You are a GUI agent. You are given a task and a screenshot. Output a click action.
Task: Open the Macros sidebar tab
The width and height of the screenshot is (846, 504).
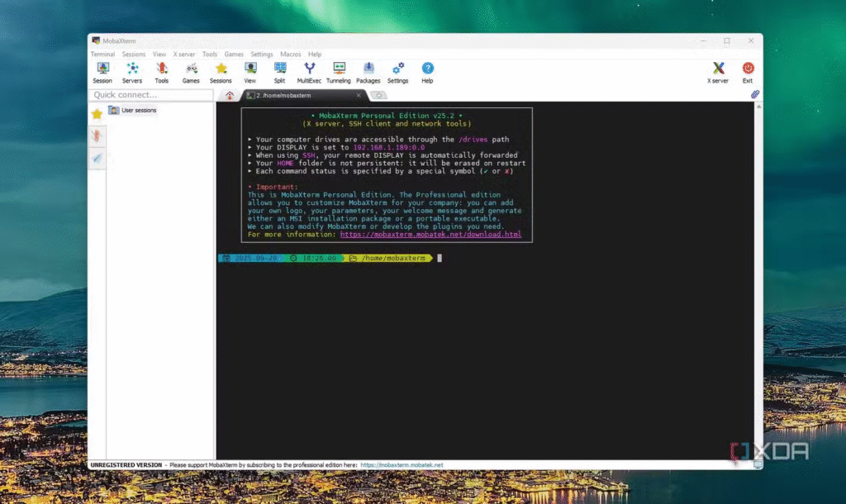(x=97, y=159)
